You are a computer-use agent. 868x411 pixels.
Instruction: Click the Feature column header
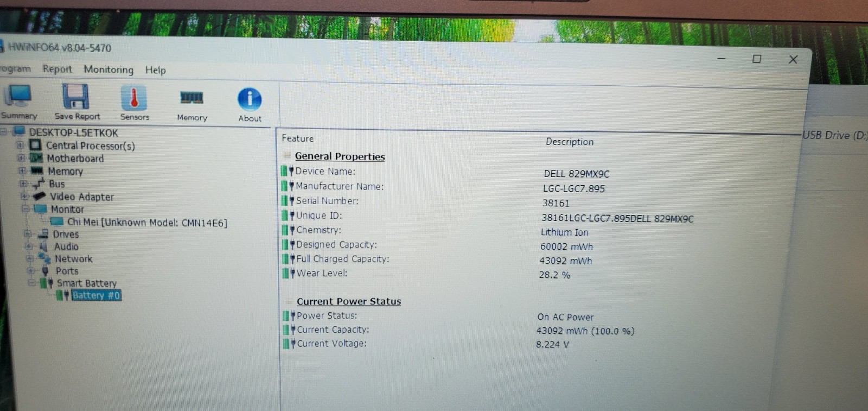coord(297,138)
